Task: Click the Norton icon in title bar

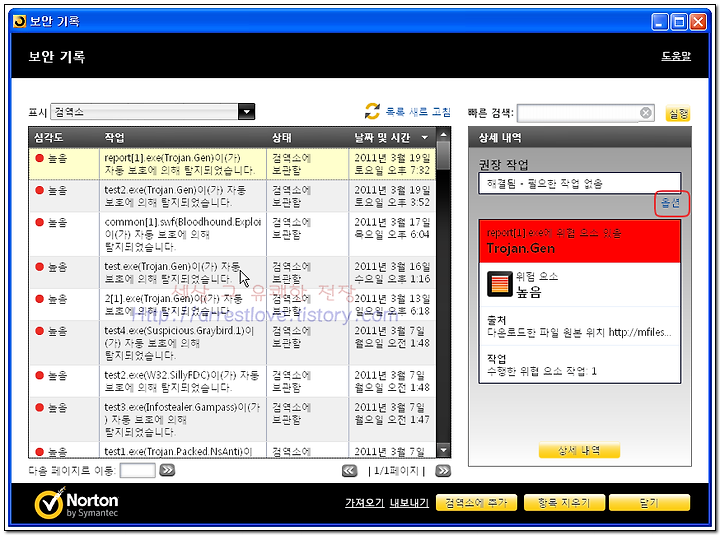Action: click(x=19, y=22)
